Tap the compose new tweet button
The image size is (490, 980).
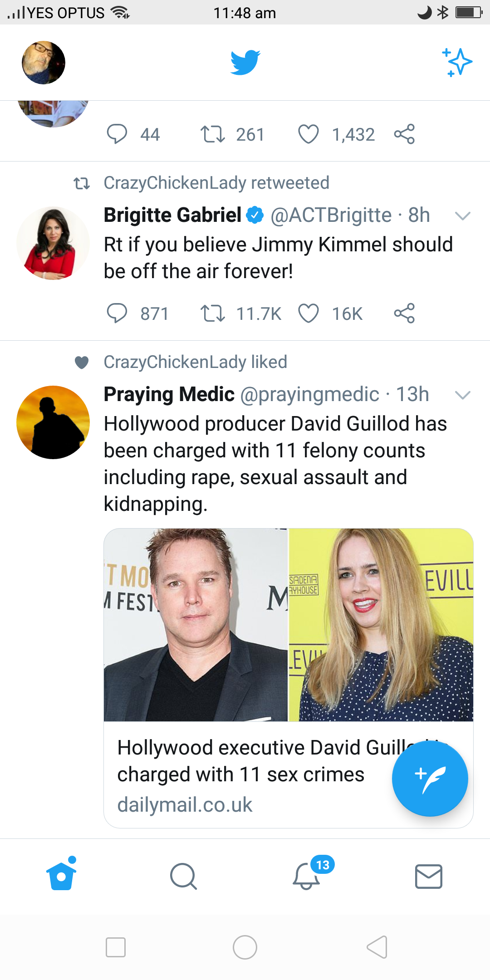430,778
